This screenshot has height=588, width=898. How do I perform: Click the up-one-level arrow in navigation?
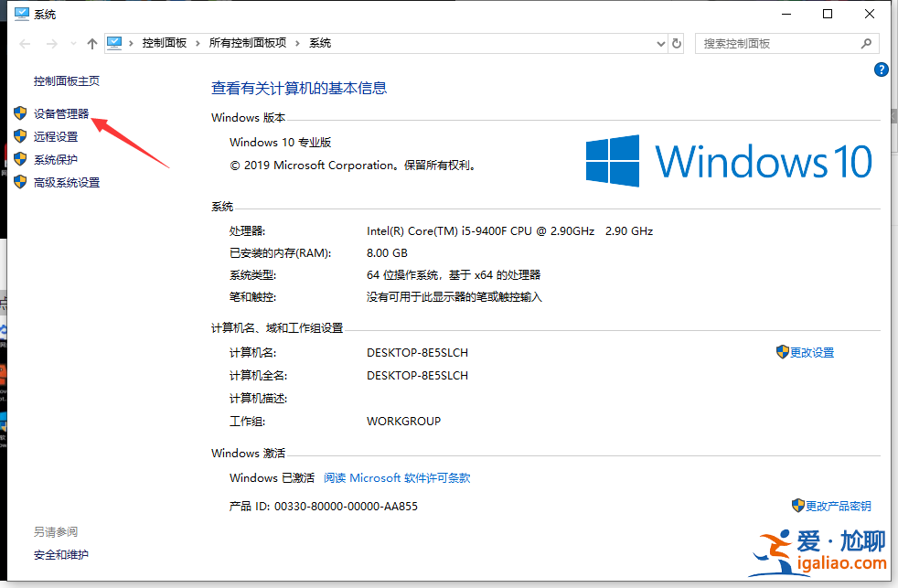click(92, 42)
